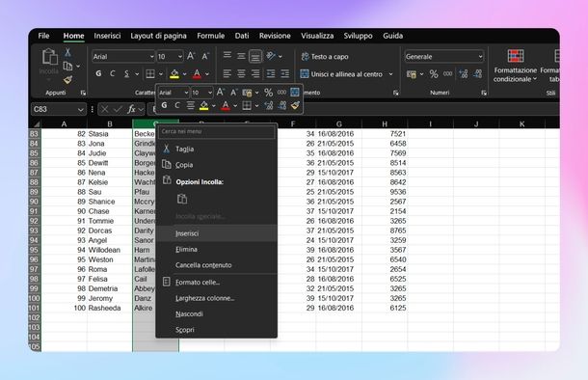Click the Name Box showing C83
The image size is (588, 380).
point(58,110)
